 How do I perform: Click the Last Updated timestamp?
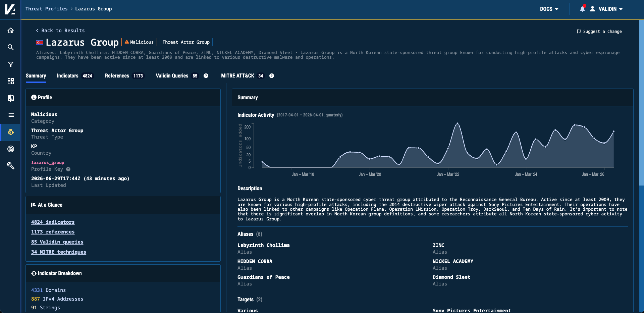(x=80, y=178)
